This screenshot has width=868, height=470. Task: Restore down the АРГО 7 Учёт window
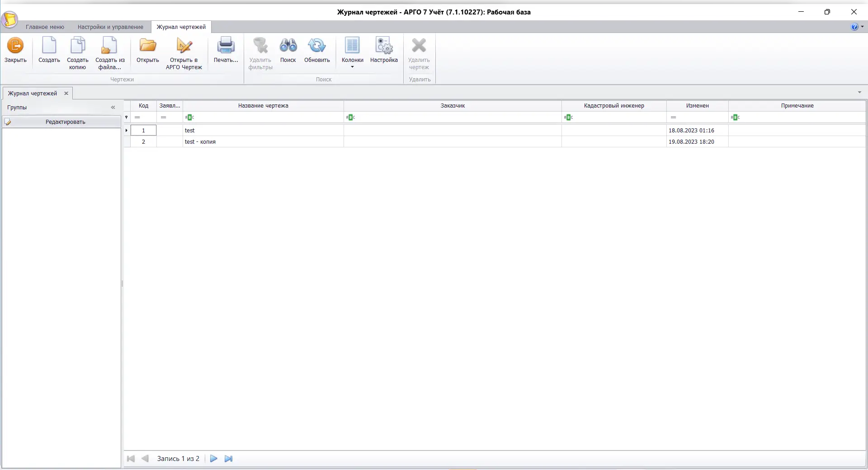(x=827, y=12)
